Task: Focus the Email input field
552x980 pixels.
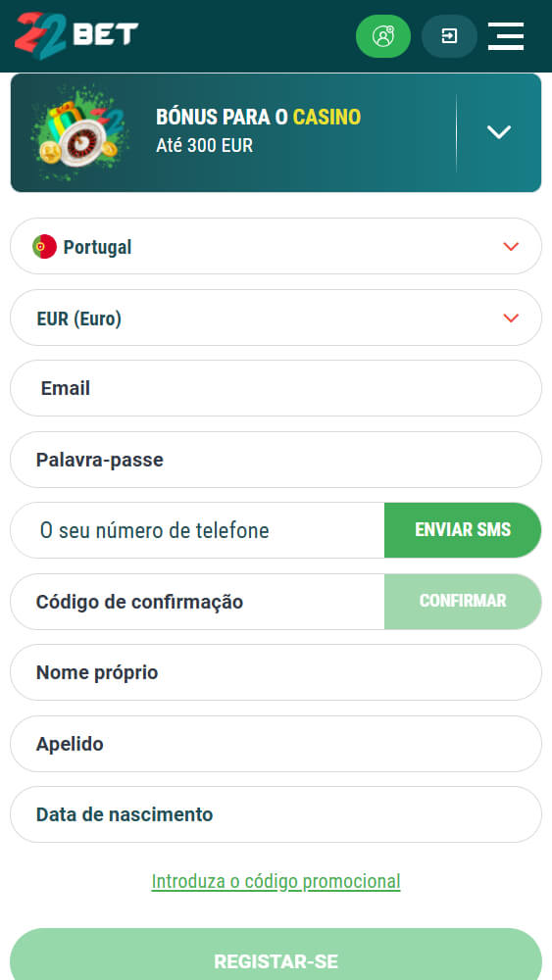Action: pyautogui.click(x=276, y=388)
